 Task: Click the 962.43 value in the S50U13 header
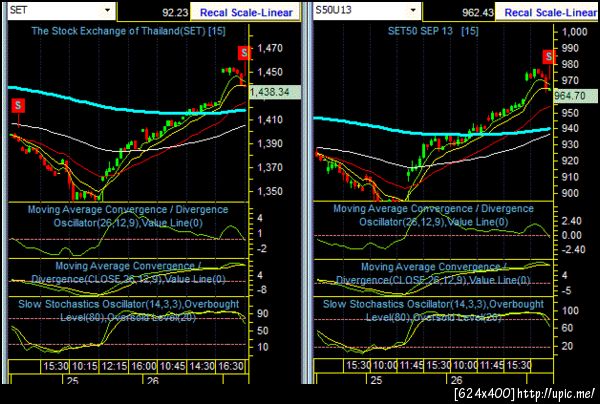[478, 13]
